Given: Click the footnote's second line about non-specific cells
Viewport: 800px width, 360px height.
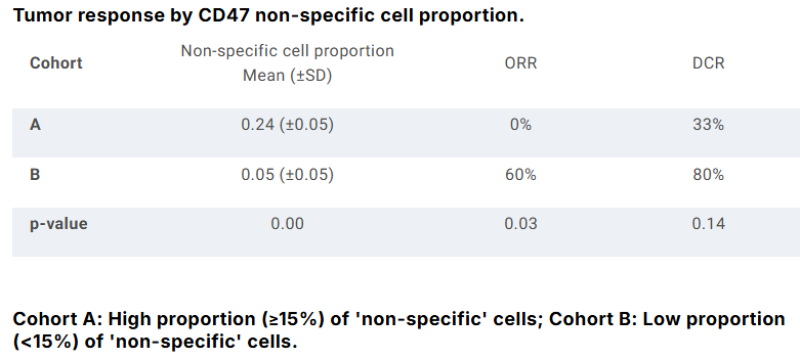Looking at the screenshot, I should (x=155, y=341).
